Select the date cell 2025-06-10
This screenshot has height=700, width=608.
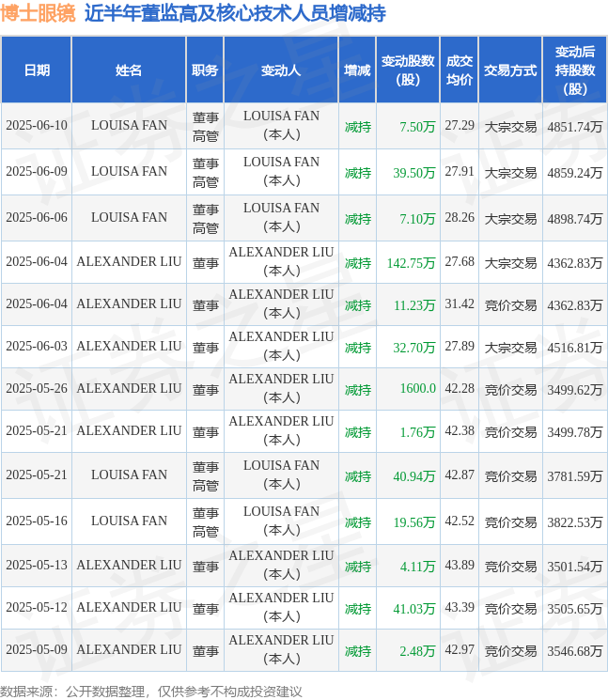pyautogui.click(x=37, y=126)
